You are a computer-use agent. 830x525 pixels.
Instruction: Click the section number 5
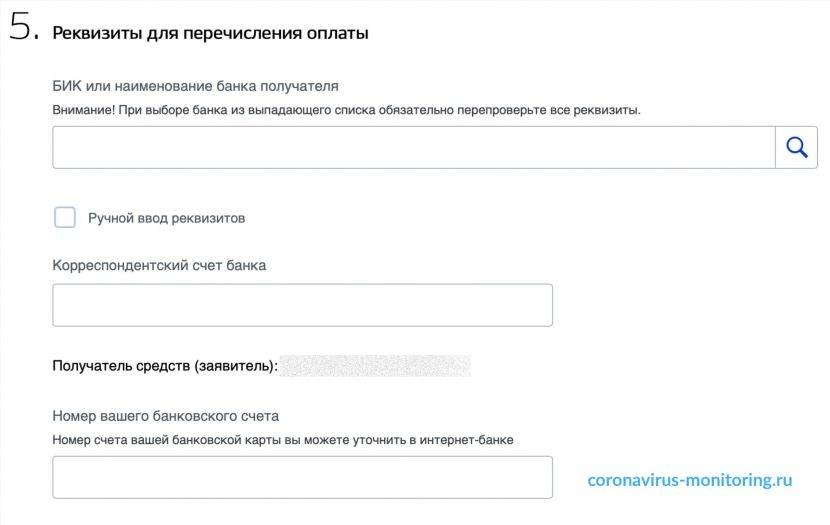click(x=22, y=29)
